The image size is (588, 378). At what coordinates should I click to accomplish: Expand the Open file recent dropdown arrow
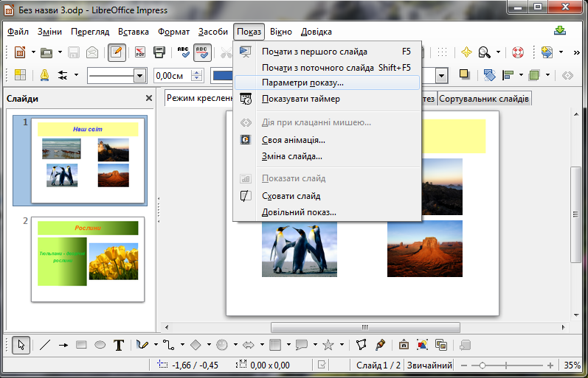pos(60,52)
